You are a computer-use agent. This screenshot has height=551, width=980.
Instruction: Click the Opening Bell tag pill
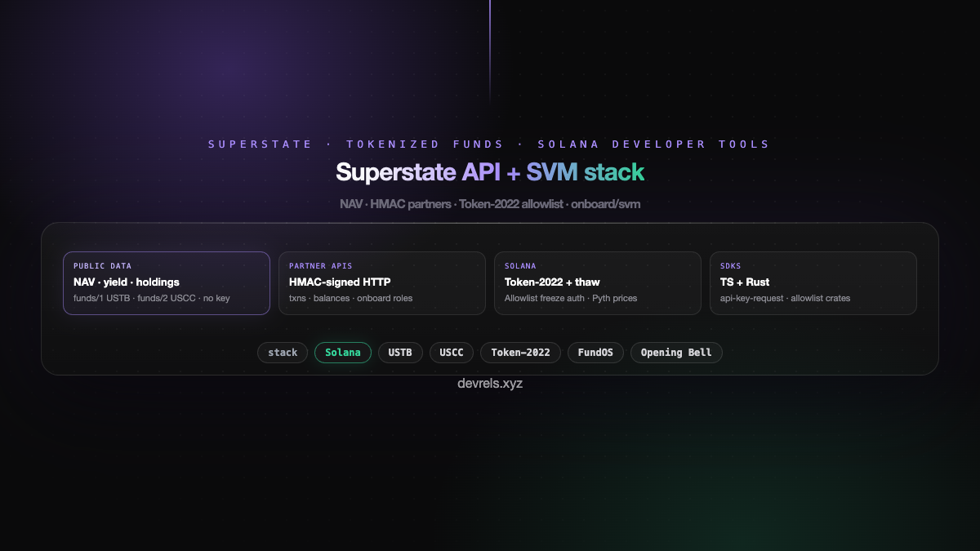pos(676,353)
